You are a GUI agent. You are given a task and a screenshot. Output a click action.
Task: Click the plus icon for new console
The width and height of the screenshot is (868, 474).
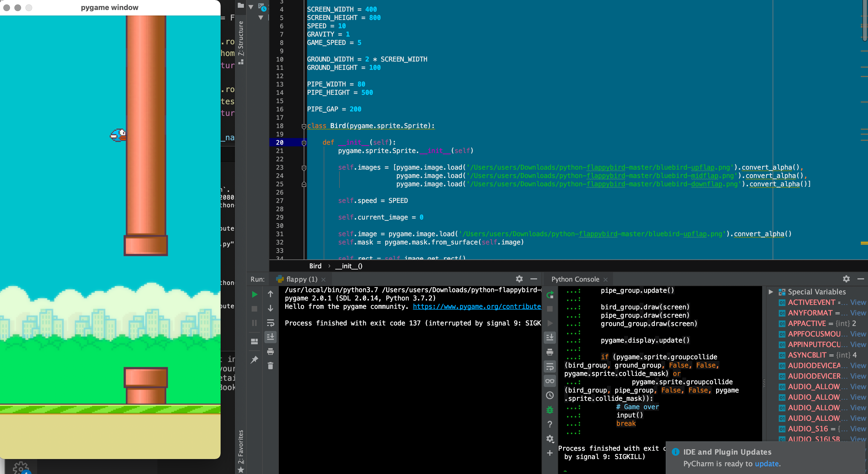[550, 453]
